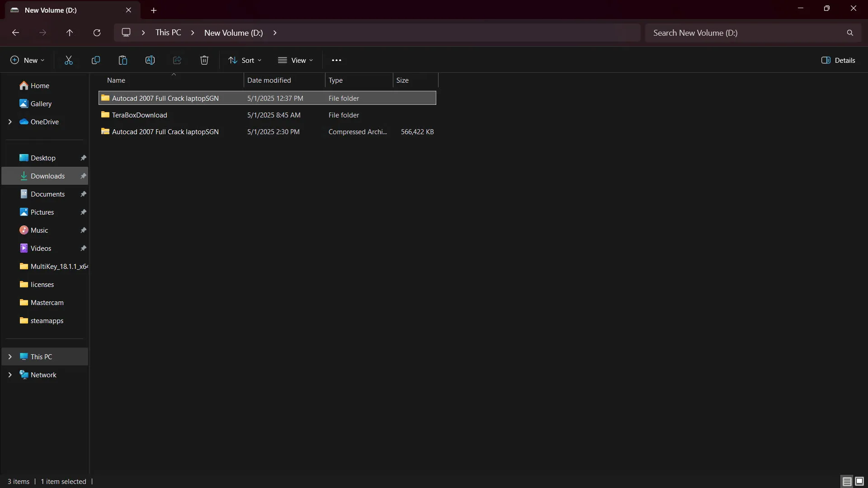Expand the This PC tree node
The height and width of the screenshot is (488, 868).
tap(10, 357)
